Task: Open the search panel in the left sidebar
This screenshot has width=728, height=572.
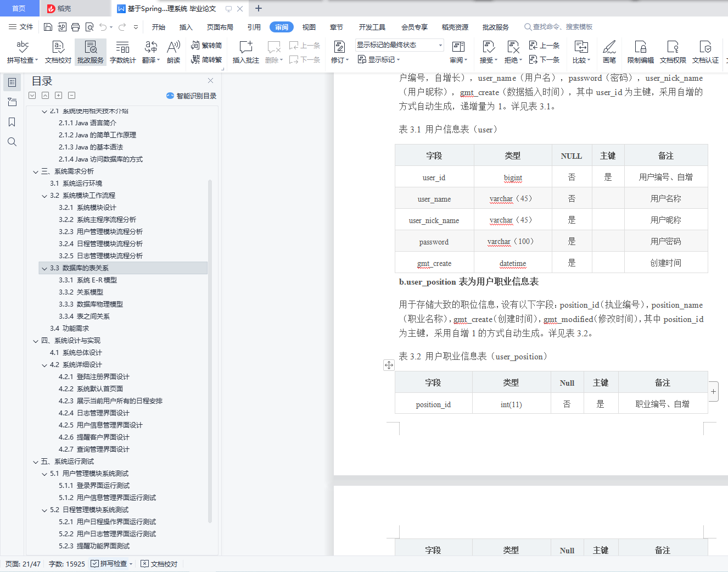Action: [12, 142]
